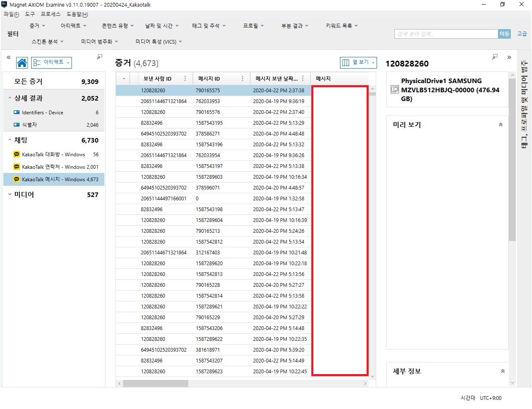
Task: Pin the details panel on right
Action: (495, 57)
